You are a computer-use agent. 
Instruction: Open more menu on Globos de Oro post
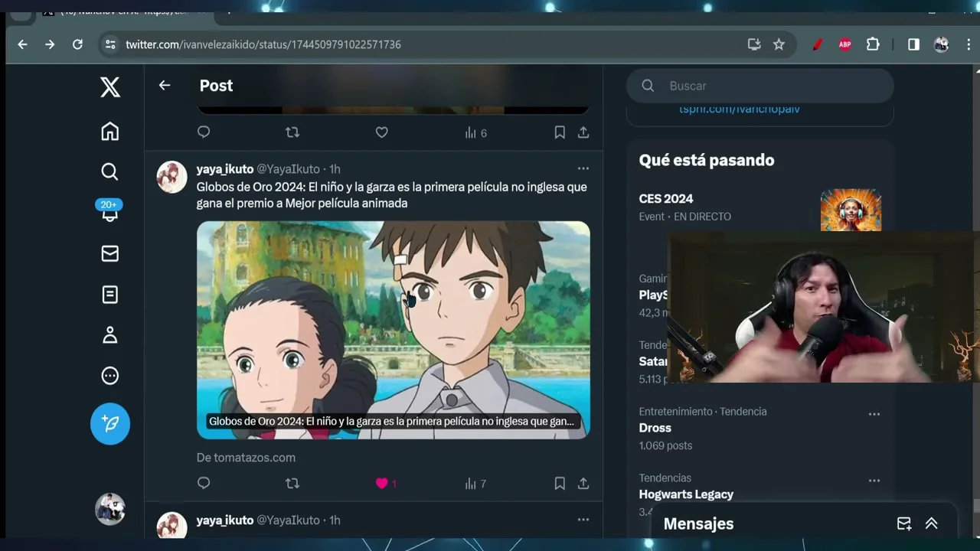tap(583, 168)
